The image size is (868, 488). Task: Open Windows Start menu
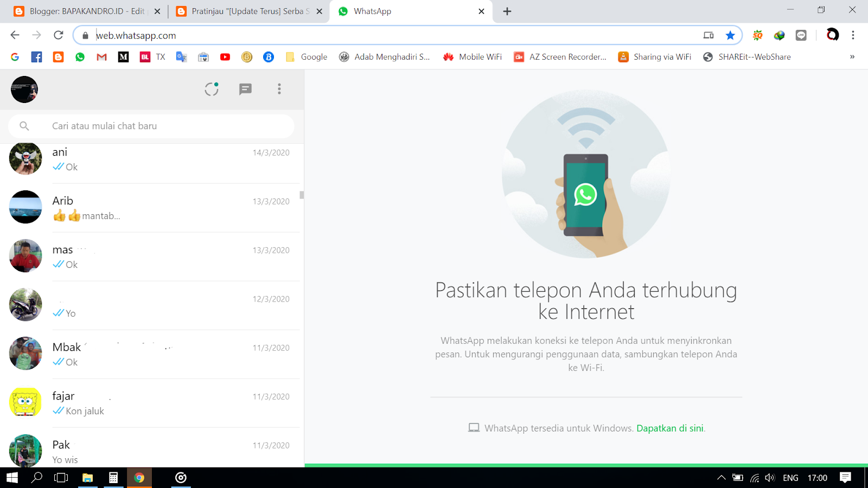click(12, 478)
